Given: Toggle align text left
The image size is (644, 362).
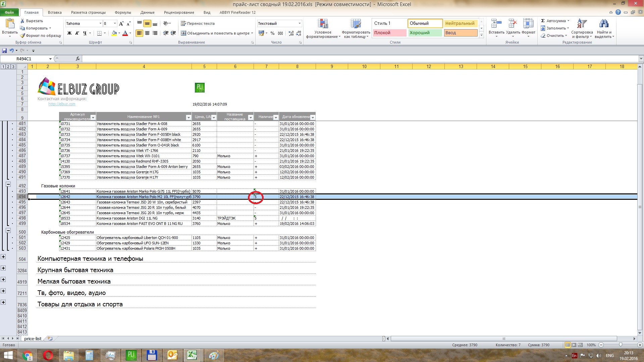Looking at the screenshot, I should point(140,33).
